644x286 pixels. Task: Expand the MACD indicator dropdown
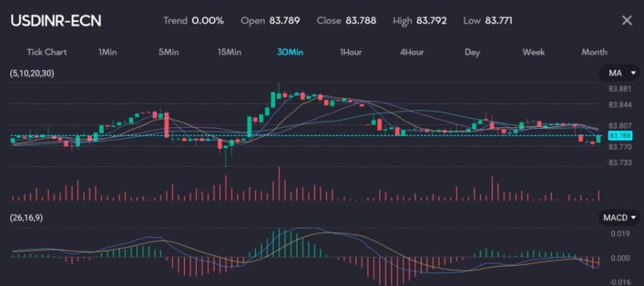pyautogui.click(x=619, y=217)
